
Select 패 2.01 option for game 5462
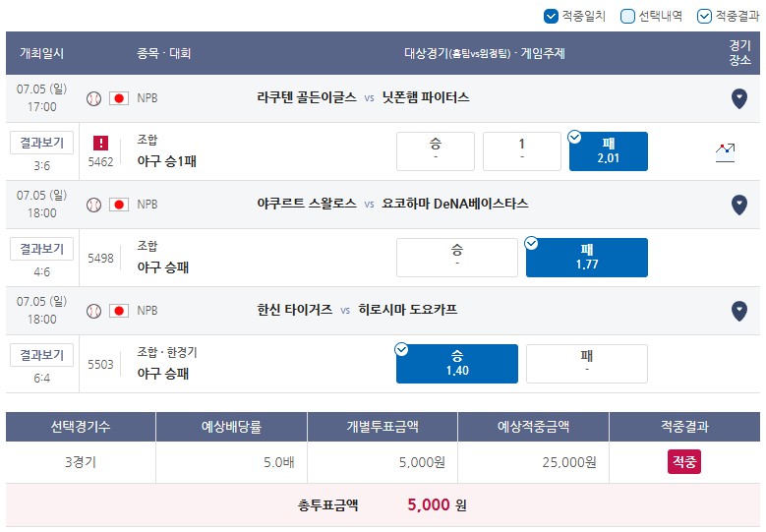[x=609, y=151]
